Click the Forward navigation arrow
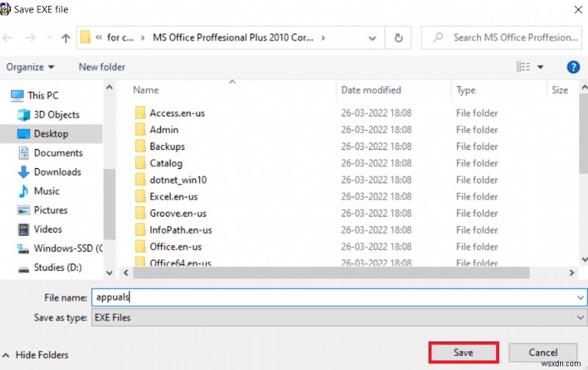This screenshot has width=588, height=370. click(x=31, y=37)
